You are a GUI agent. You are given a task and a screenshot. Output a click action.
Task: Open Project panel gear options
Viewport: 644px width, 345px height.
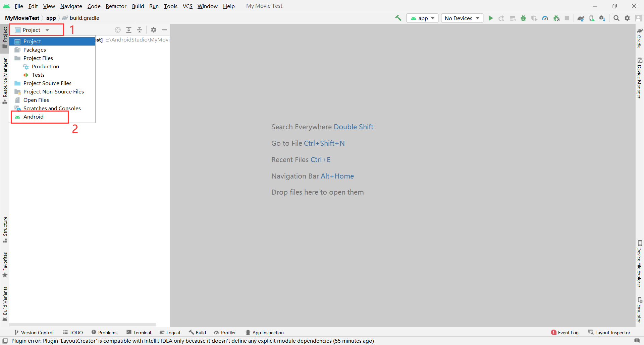(154, 30)
